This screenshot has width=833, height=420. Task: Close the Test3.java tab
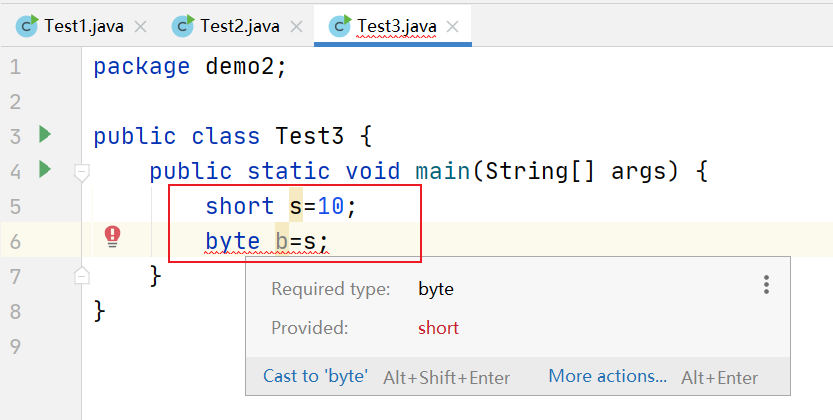(x=453, y=27)
